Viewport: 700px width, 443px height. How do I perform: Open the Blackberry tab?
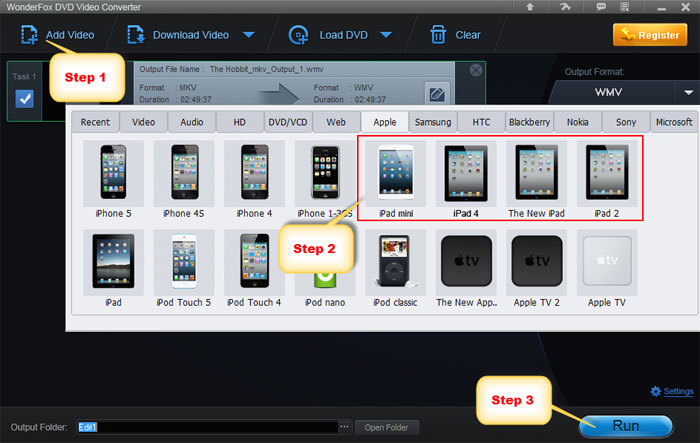(529, 122)
